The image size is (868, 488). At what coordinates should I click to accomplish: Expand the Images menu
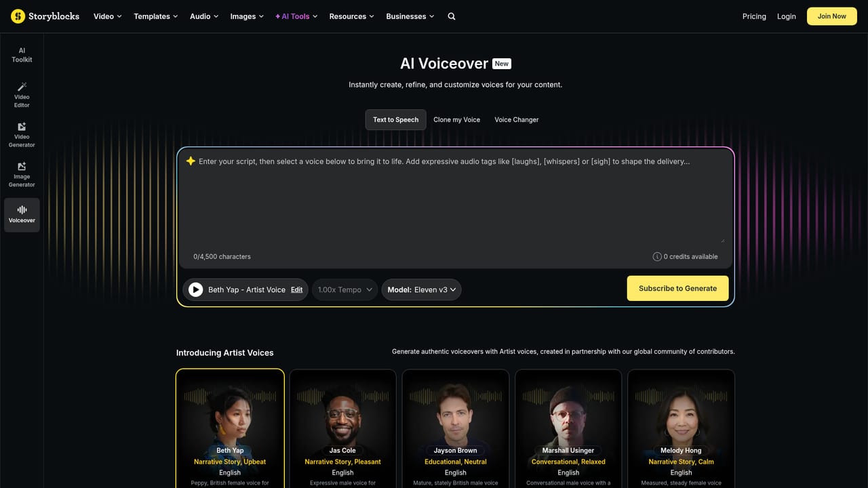click(x=247, y=16)
